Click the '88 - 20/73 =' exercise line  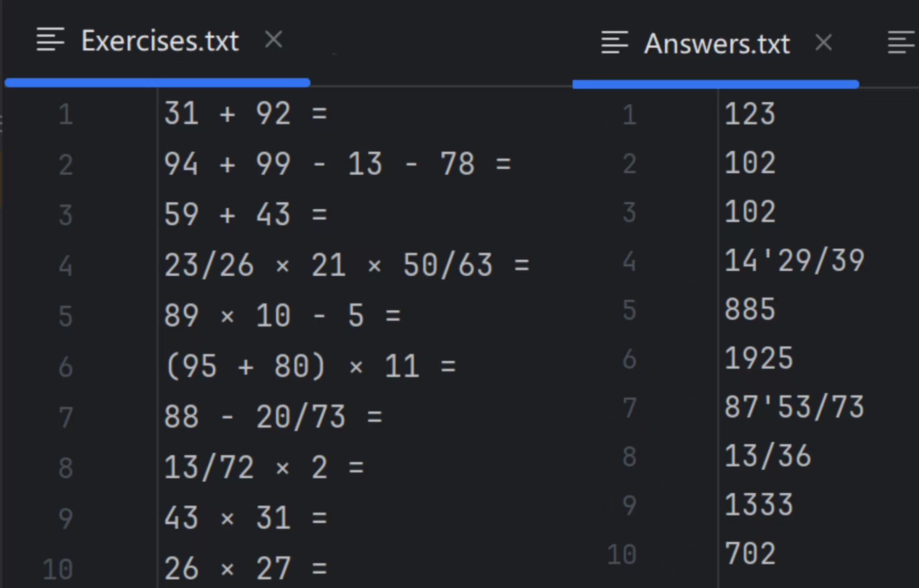click(273, 417)
